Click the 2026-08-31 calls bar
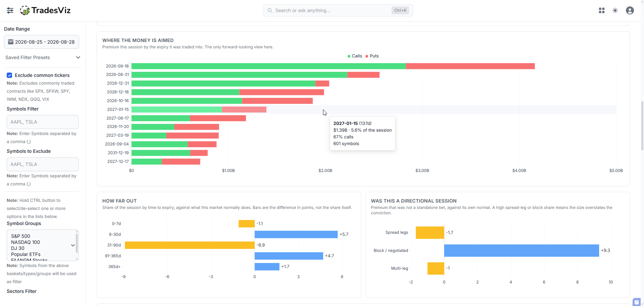This screenshot has height=306, width=644. coord(239,75)
